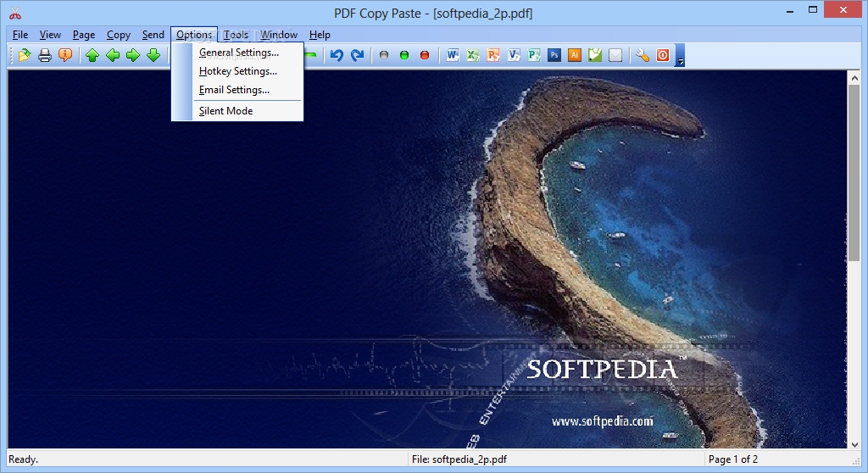The image size is (868, 473).
Task: Send selection to Microsoft Word icon
Action: [453, 55]
